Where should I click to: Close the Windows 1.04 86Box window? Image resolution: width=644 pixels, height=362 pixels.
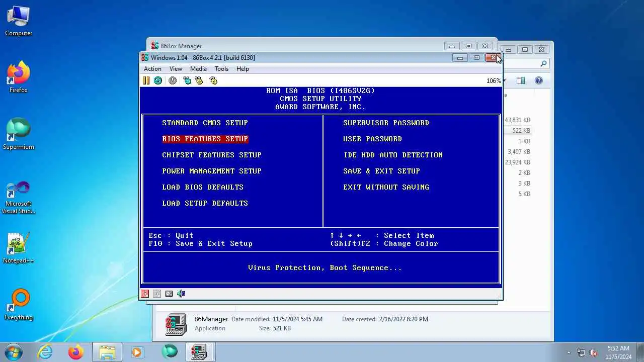pos(493,58)
